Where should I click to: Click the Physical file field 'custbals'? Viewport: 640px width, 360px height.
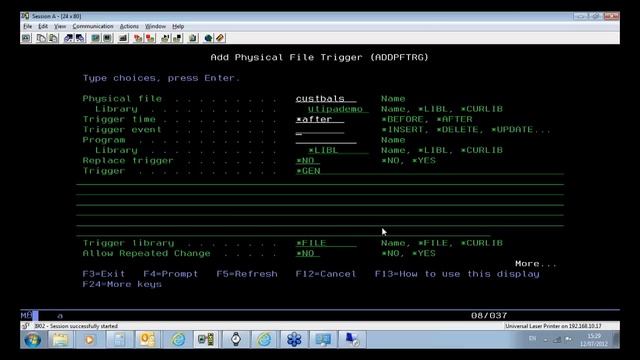pyautogui.click(x=326, y=99)
